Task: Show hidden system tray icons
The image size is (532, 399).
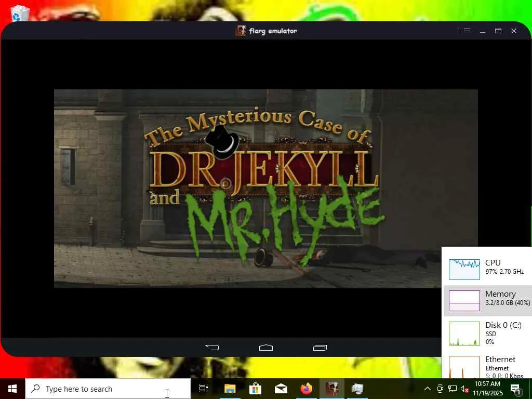Action: point(428,389)
